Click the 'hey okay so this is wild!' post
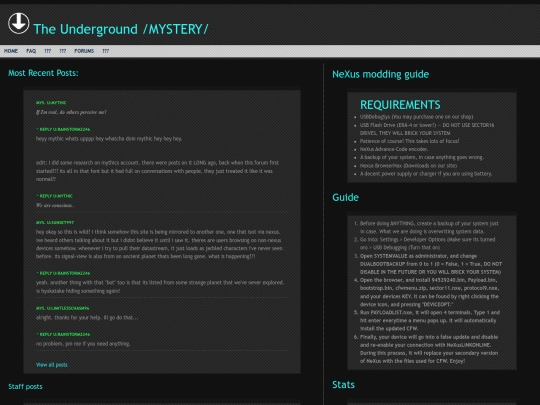Viewport: 540px width, 405px height. pos(159,244)
